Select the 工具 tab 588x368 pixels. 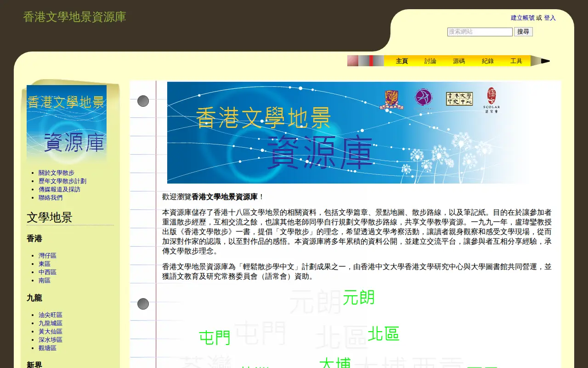coord(516,61)
